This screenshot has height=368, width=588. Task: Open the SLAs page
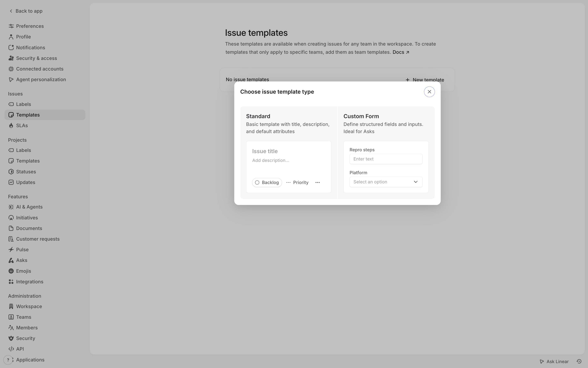pos(45,126)
